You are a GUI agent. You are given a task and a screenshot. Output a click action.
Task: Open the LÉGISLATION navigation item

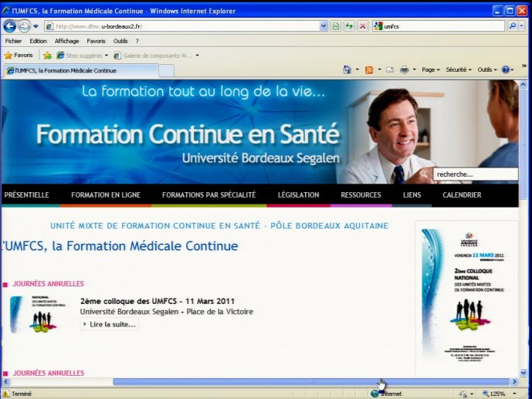pyautogui.click(x=298, y=195)
